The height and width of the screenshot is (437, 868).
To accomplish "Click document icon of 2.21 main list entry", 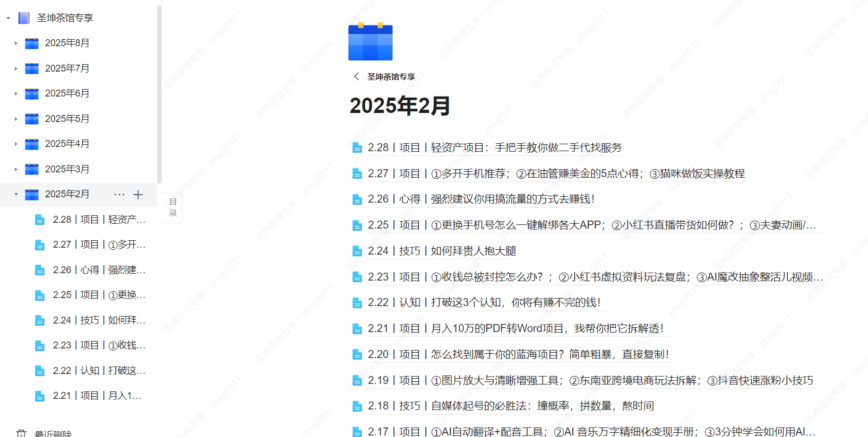I will [x=357, y=329].
